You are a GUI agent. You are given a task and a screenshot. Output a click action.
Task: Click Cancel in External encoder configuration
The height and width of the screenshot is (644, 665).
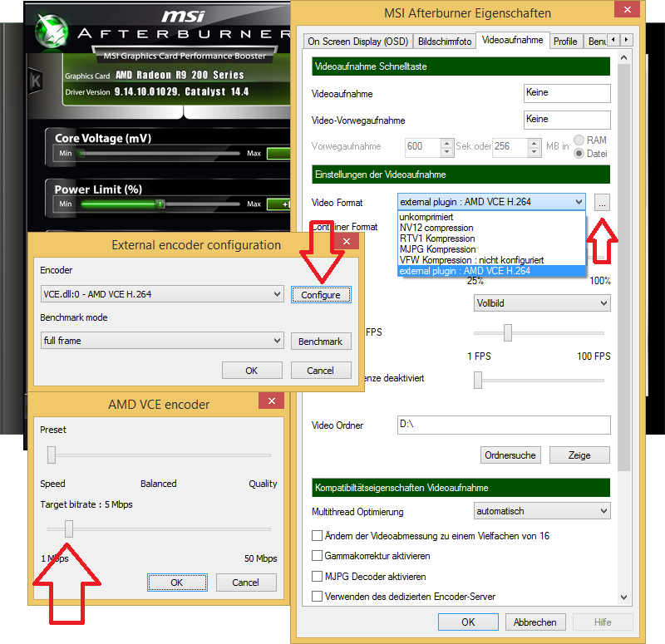[321, 370]
